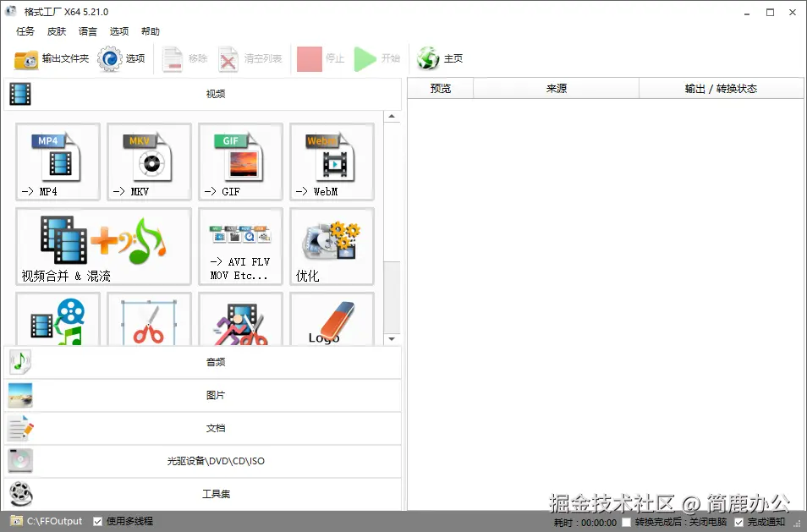Viewport: 807px width, 532px height.
Task: Click the red 停止 stop button
Action: 320,58
